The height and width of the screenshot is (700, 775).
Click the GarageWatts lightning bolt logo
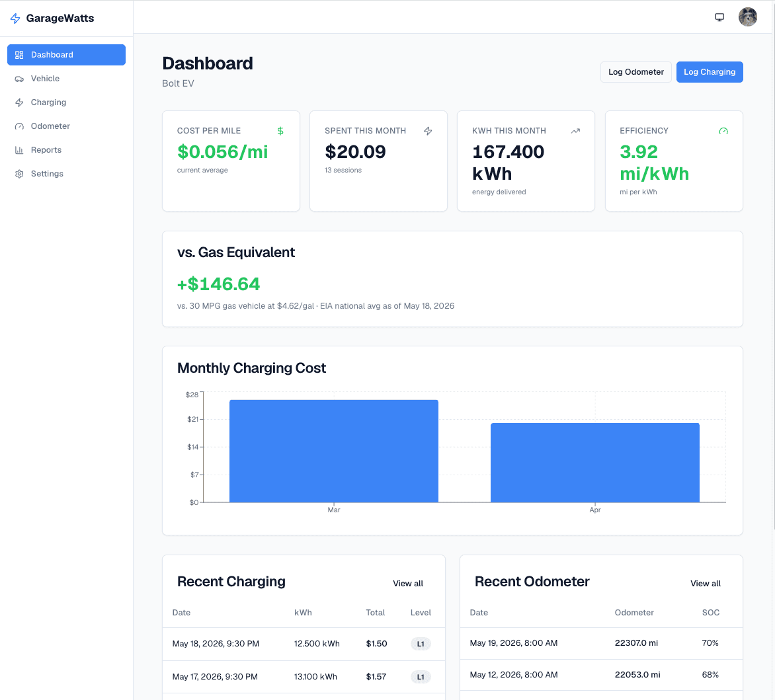[x=15, y=19]
